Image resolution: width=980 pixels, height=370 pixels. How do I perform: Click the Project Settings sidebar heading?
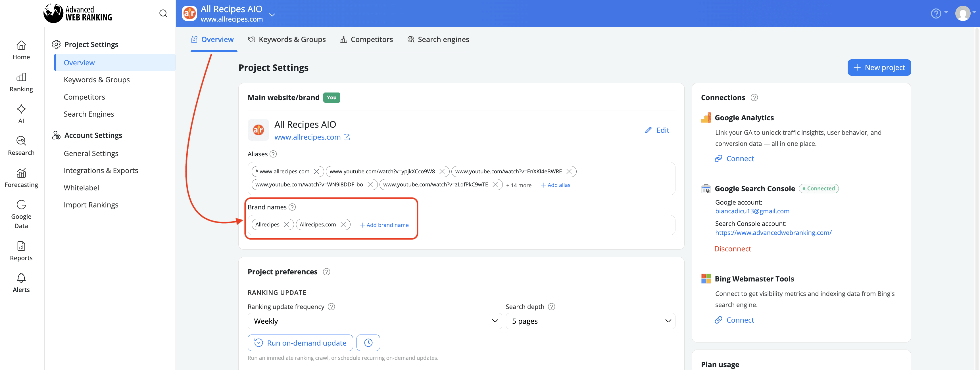(85, 45)
